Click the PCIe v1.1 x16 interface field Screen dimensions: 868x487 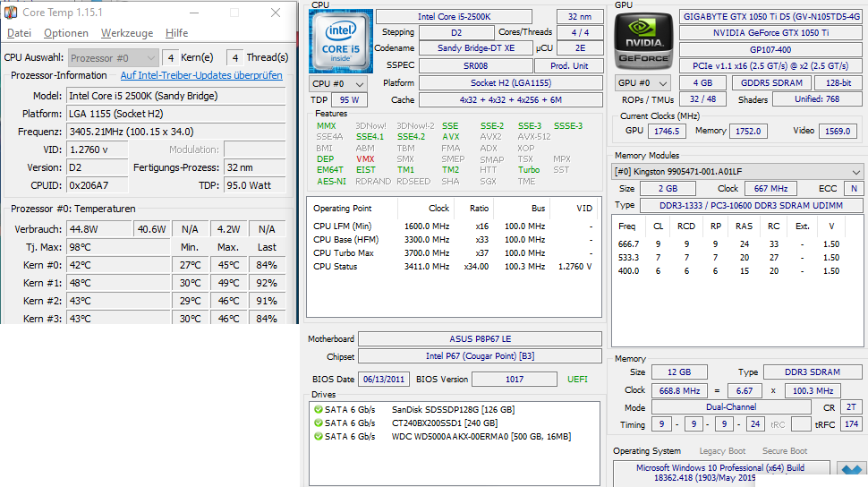pyautogui.click(x=770, y=66)
